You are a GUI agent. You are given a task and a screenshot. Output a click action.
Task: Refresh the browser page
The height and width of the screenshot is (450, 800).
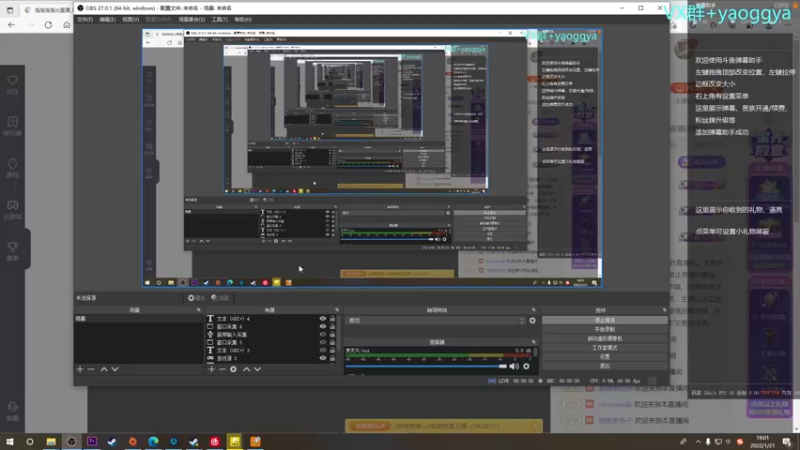pos(48,25)
